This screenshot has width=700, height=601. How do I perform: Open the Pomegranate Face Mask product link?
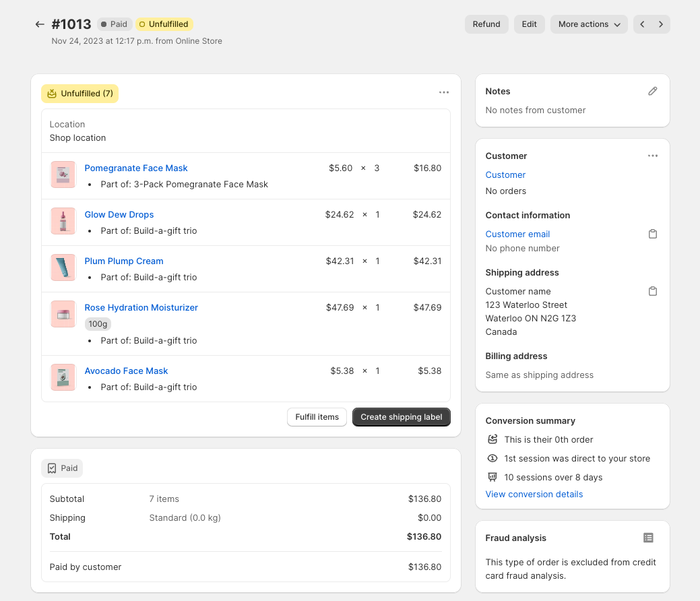(136, 168)
